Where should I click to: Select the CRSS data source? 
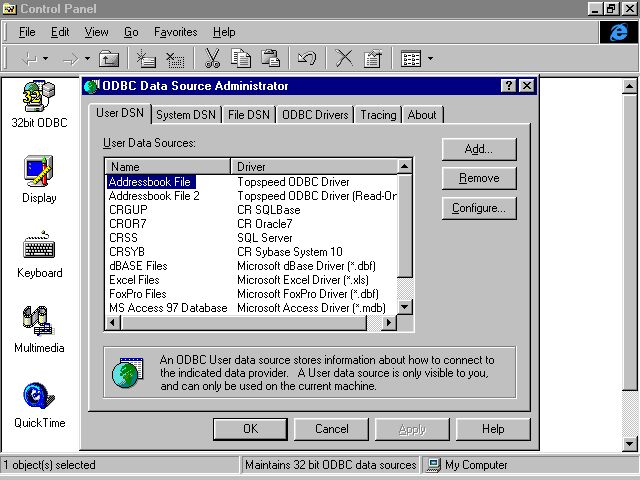click(x=123, y=238)
